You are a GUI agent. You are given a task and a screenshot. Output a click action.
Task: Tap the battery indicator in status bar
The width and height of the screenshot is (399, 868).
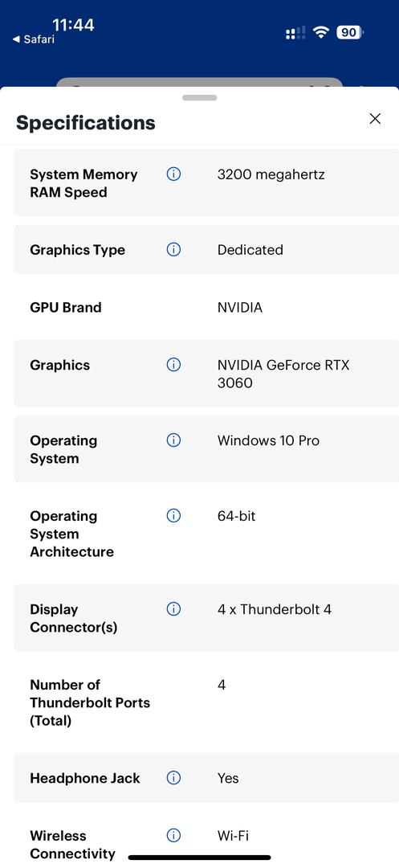pyautogui.click(x=349, y=33)
